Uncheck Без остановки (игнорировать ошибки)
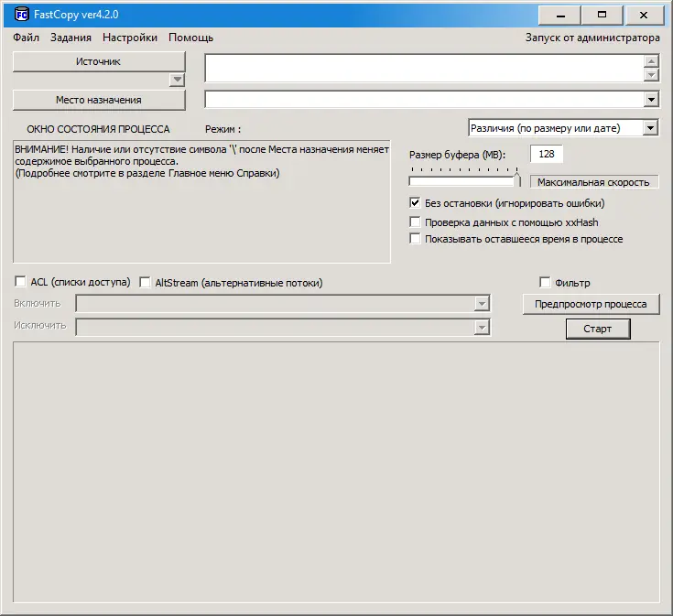 [x=415, y=203]
